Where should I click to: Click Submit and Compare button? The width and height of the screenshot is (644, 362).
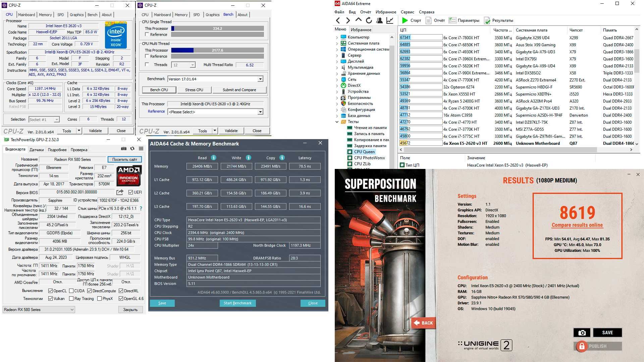point(239,90)
